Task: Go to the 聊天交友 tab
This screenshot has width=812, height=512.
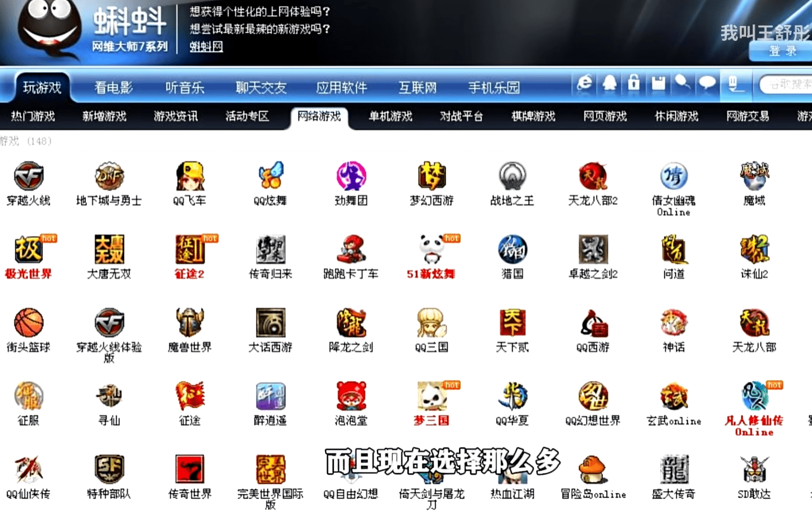Action: 261,87
